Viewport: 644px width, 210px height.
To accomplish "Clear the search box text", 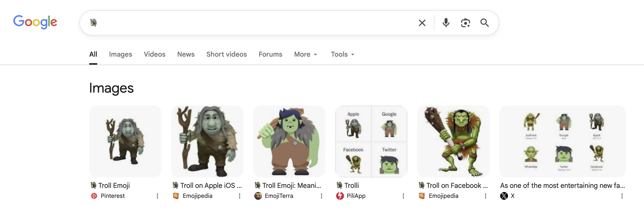I will (422, 23).
